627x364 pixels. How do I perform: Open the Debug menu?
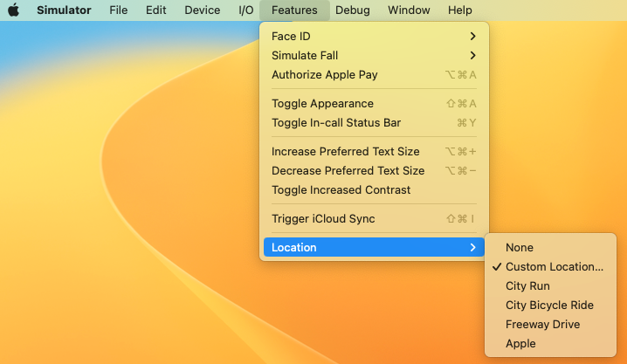[x=352, y=10]
